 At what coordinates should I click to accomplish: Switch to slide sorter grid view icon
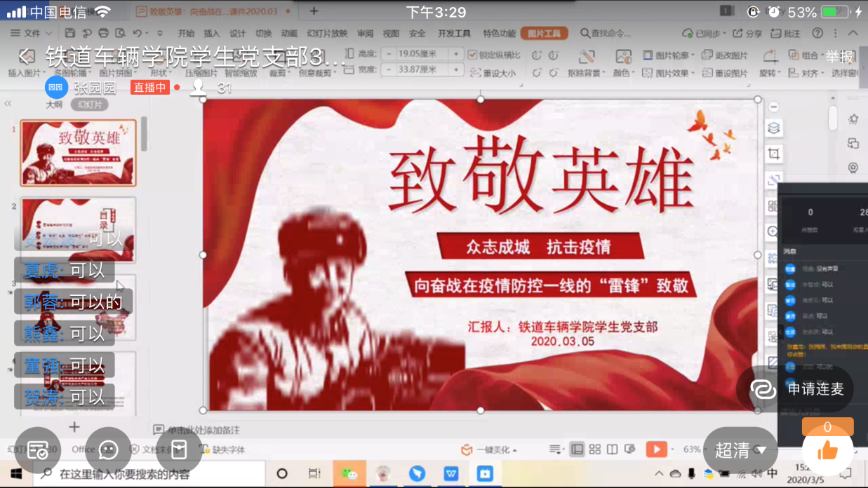click(595, 449)
